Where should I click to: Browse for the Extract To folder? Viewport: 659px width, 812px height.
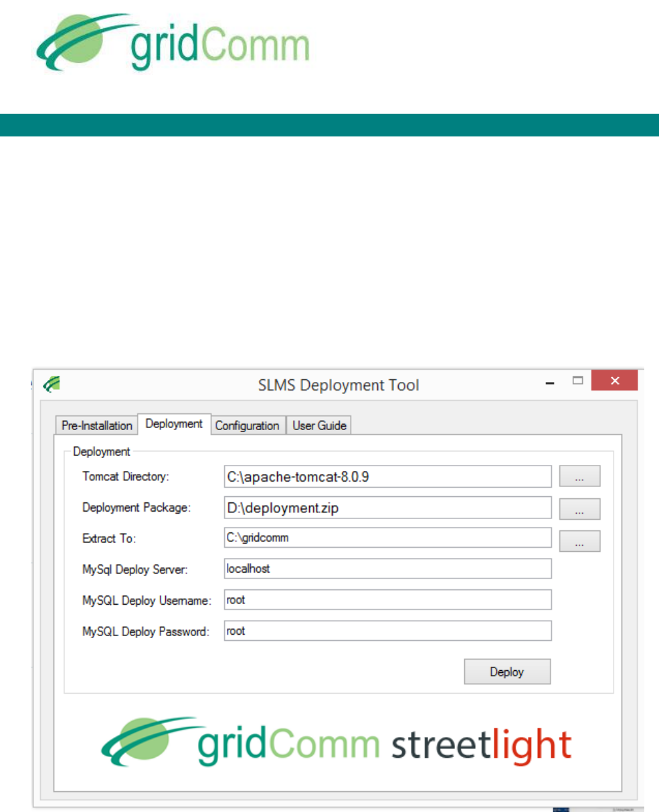click(580, 541)
